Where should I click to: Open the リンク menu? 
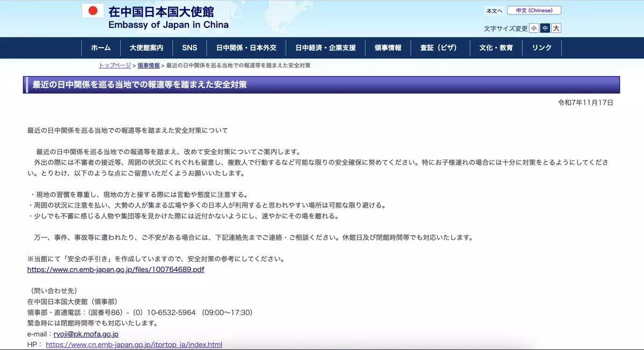point(542,48)
